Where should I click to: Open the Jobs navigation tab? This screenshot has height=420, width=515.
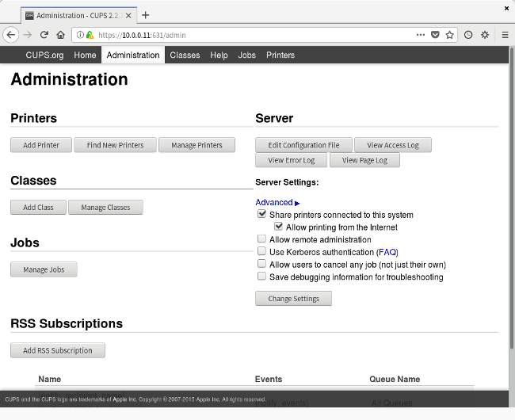(247, 55)
